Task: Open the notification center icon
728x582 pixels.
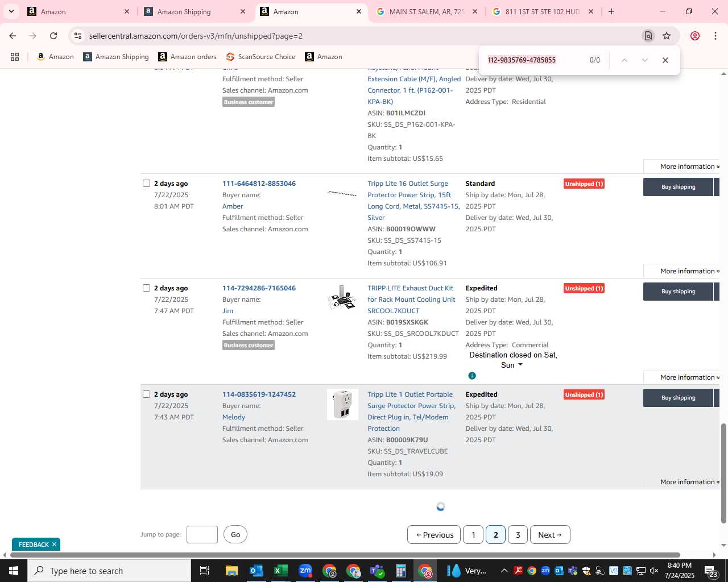Action: pyautogui.click(x=711, y=571)
